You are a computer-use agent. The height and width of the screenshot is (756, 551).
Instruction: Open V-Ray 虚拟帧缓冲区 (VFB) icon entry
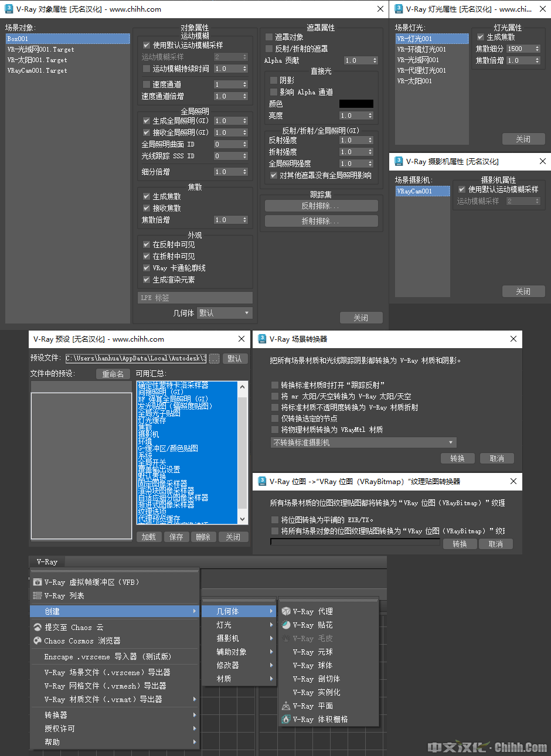coord(38,583)
